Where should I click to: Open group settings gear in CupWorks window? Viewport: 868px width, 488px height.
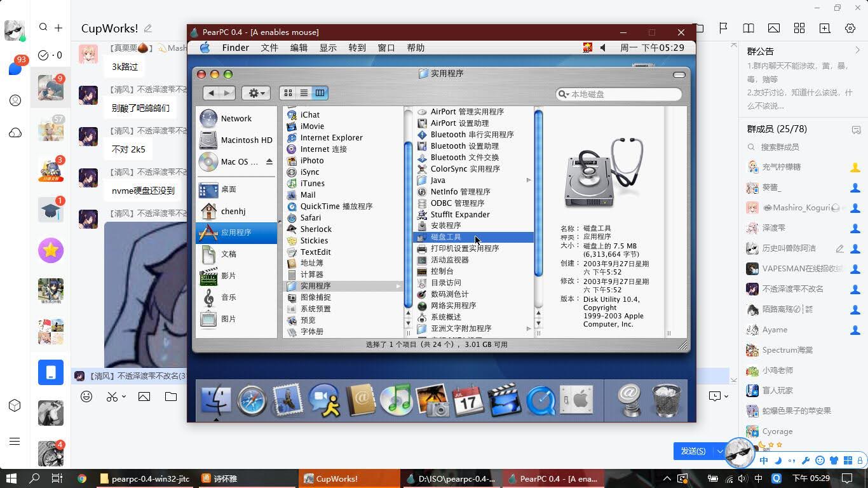850,28
